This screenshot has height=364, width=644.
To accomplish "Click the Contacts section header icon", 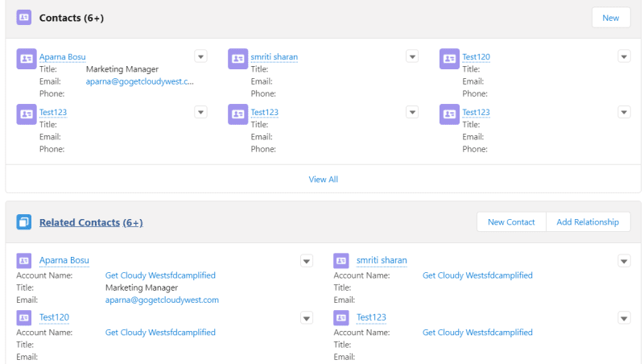I will point(24,18).
